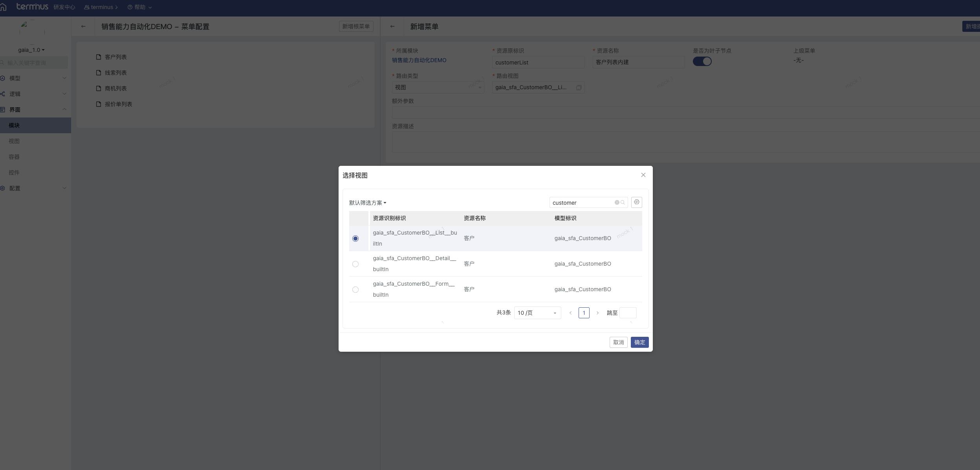Close the 选择视图 dialog
Image resolution: width=980 pixels, height=470 pixels.
click(643, 175)
